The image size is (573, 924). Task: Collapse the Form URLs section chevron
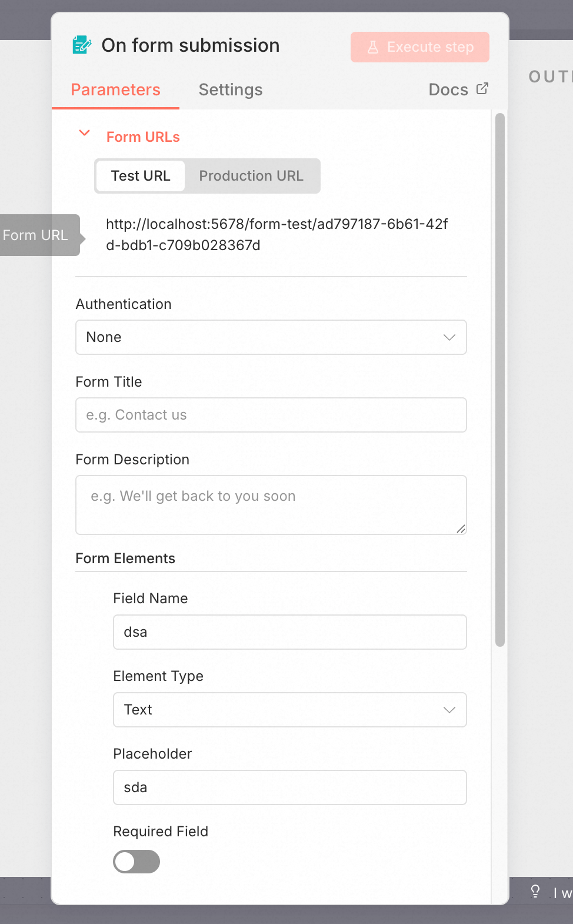pos(85,133)
